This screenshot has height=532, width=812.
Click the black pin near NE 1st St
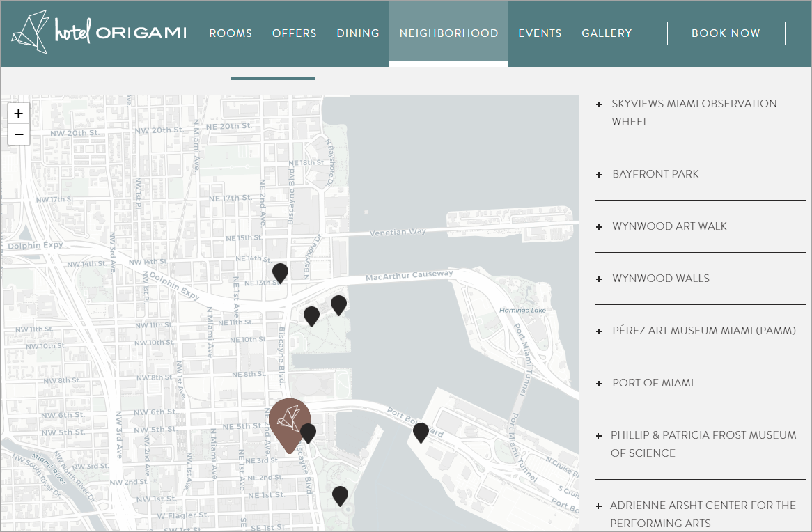[x=340, y=496]
